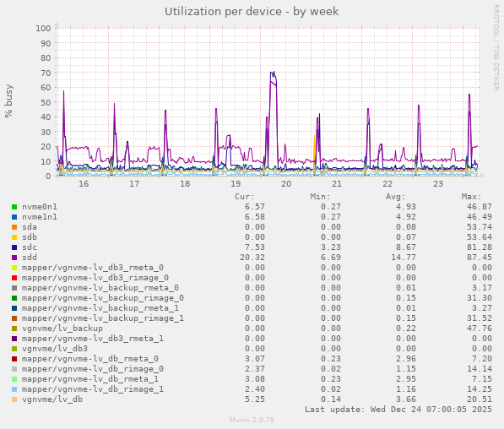The width and height of the screenshot is (504, 429).
Task: Select the nvme0n1 legend label
Action: click(40, 207)
